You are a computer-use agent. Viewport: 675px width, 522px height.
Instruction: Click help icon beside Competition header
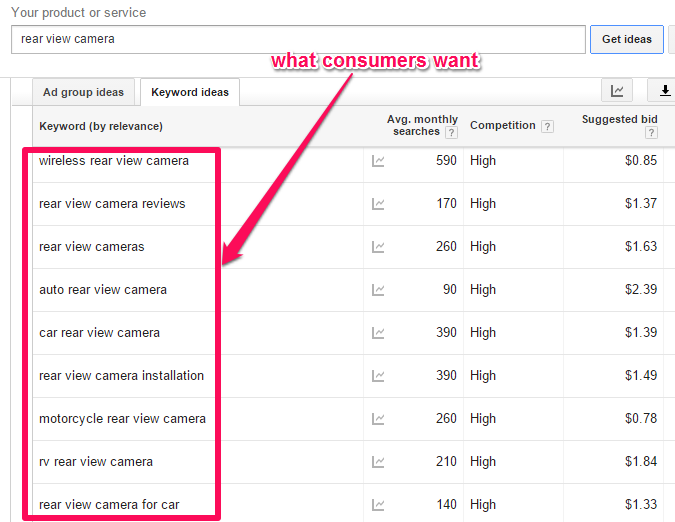(x=547, y=126)
